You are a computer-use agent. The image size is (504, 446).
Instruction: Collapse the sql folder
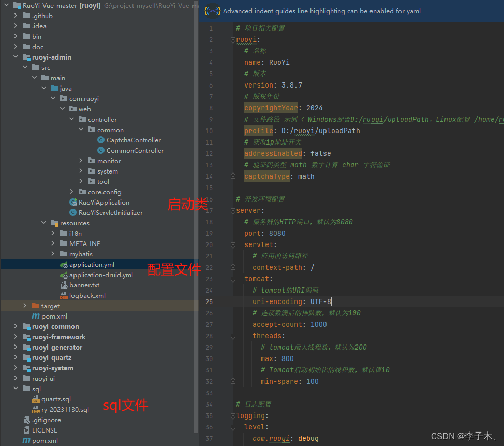click(16, 389)
